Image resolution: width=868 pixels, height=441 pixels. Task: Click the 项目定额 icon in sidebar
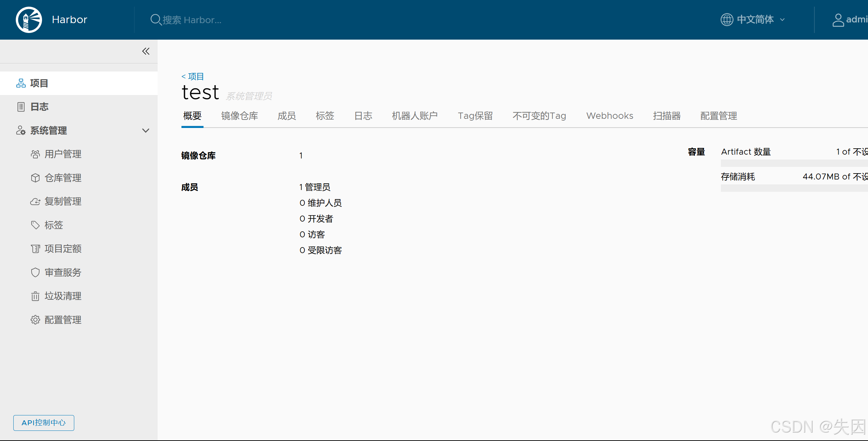[35, 249]
